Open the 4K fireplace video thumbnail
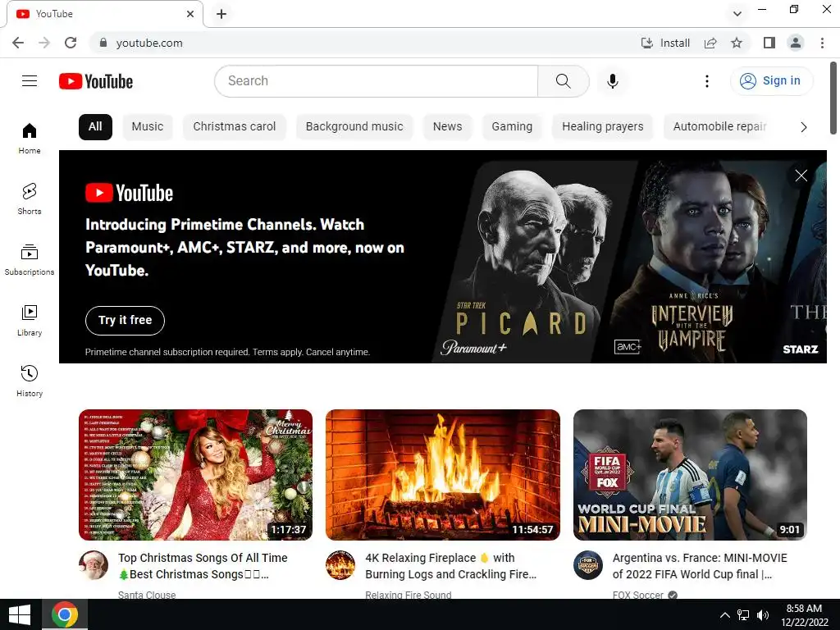Viewport: 840px width, 630px height. coord(442,475)
